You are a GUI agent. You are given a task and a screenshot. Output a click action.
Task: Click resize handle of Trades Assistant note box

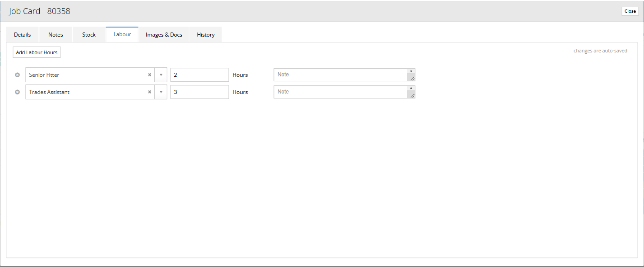pos(412,95)
